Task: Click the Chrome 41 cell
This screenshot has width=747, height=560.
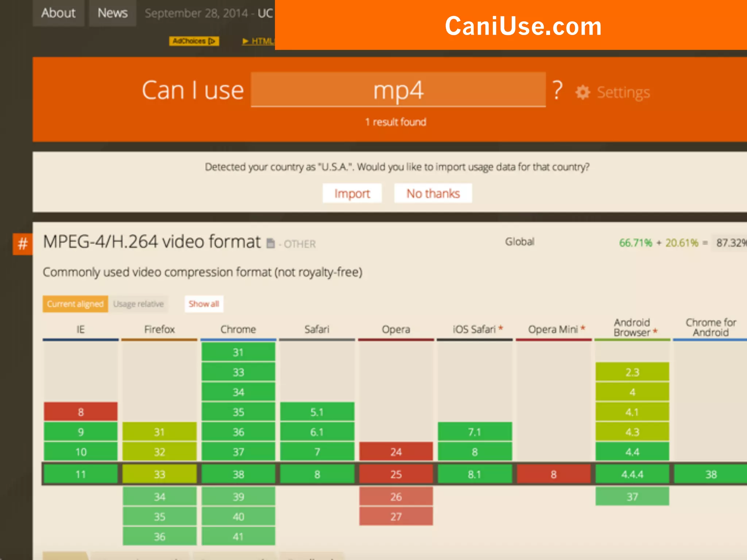Action: [238, 536]
